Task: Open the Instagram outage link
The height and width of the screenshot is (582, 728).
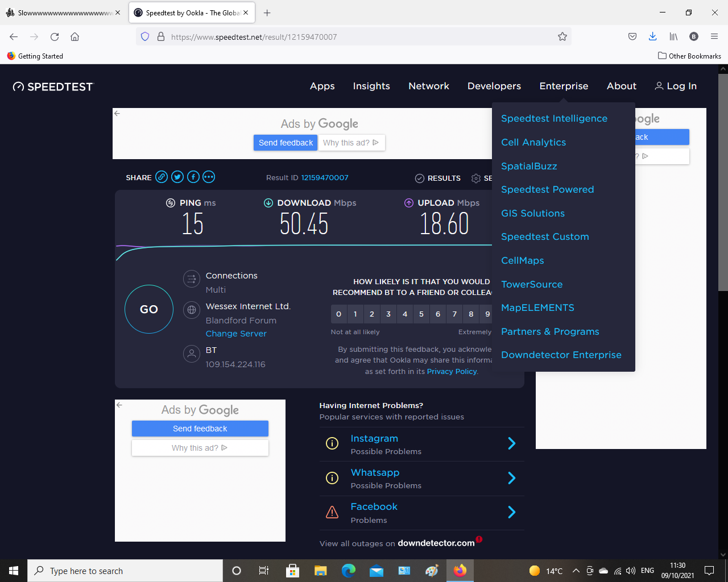Action: pos(374,439)
